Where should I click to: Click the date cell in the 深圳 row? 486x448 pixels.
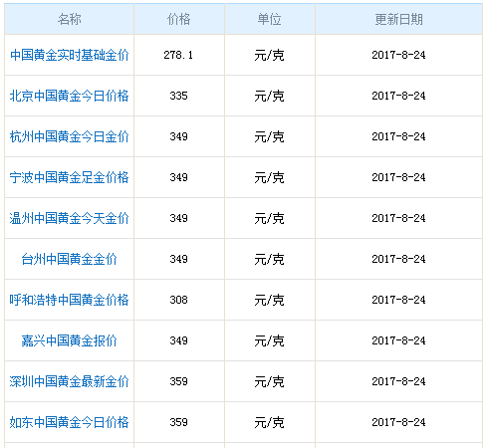pyautogui.click(x=398, y=381)
